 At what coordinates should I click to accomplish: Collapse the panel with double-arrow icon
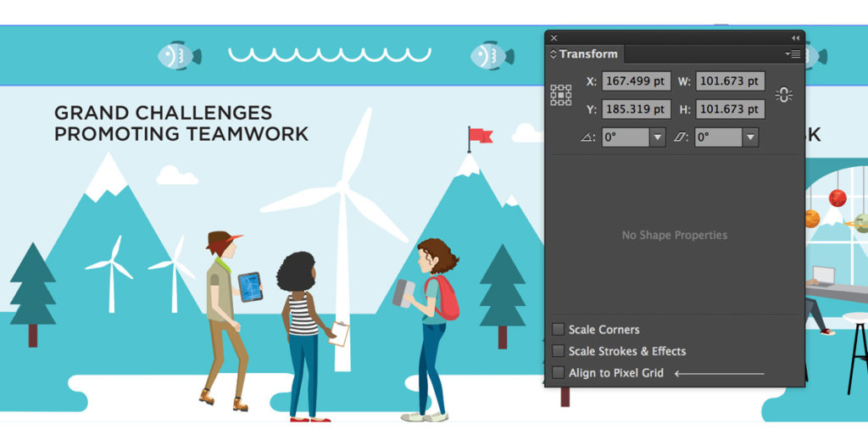coord(795,38)
